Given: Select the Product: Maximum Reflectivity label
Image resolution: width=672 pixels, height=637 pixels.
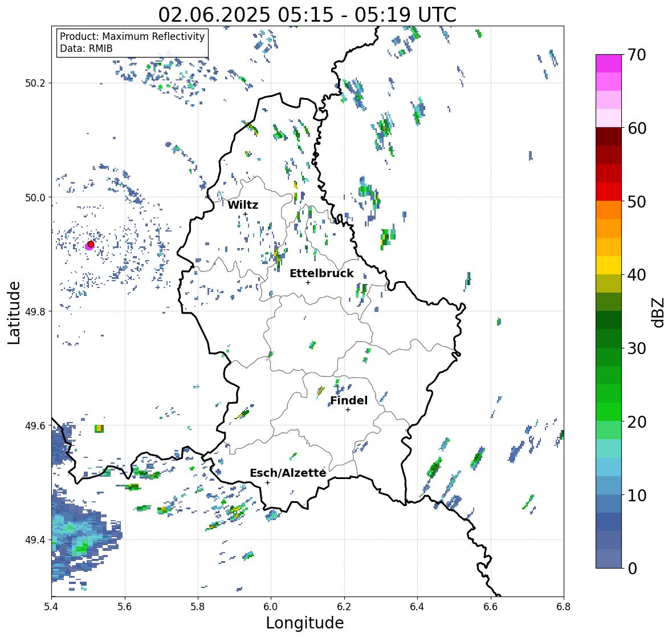Looking at the screenshot, I should (x=132, y=36).
